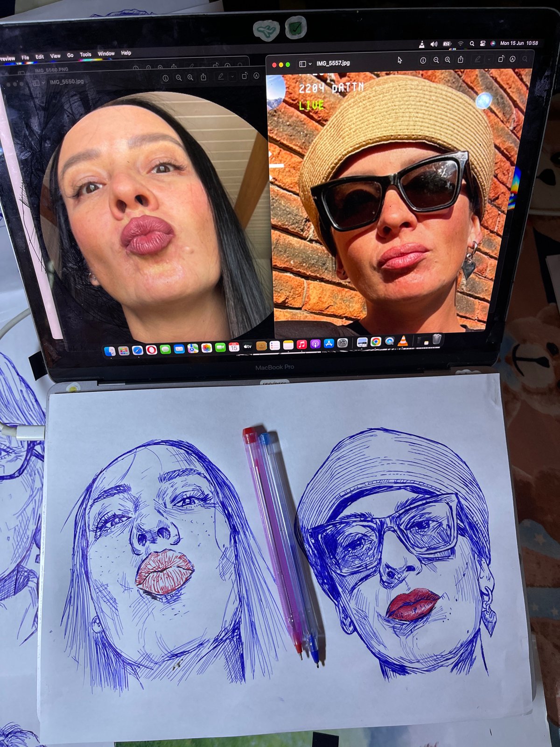Launch Google Chrome from the Dock

(376, 342)
